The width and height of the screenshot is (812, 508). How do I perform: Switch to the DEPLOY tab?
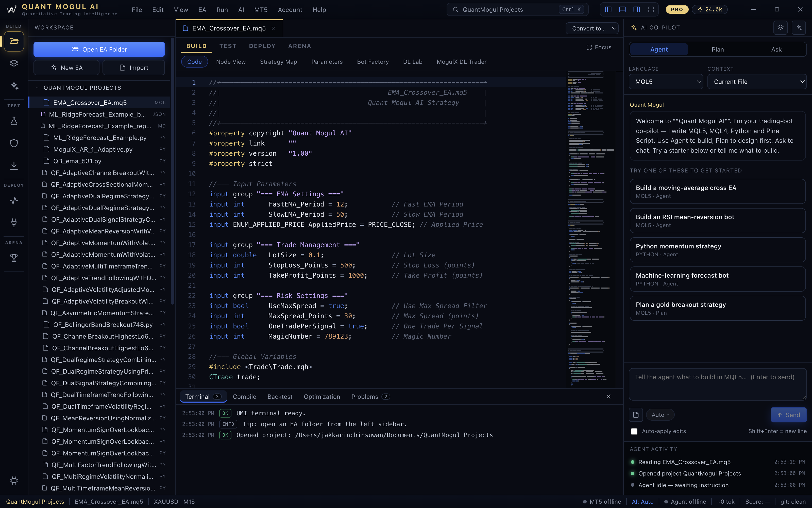(262, 46)
